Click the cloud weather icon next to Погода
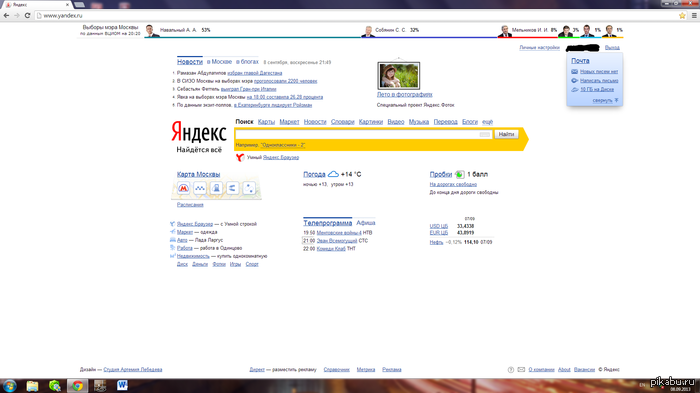Image resolution: width=700 pixels, height=393 pixels. pyautogui.click(x=333, y=174)
